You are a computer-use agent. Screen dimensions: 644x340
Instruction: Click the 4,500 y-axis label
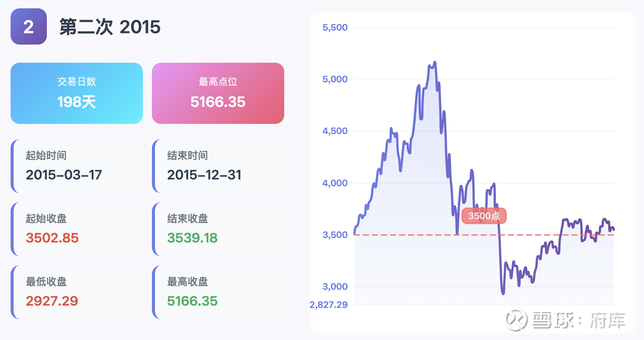tap(335, 131)
